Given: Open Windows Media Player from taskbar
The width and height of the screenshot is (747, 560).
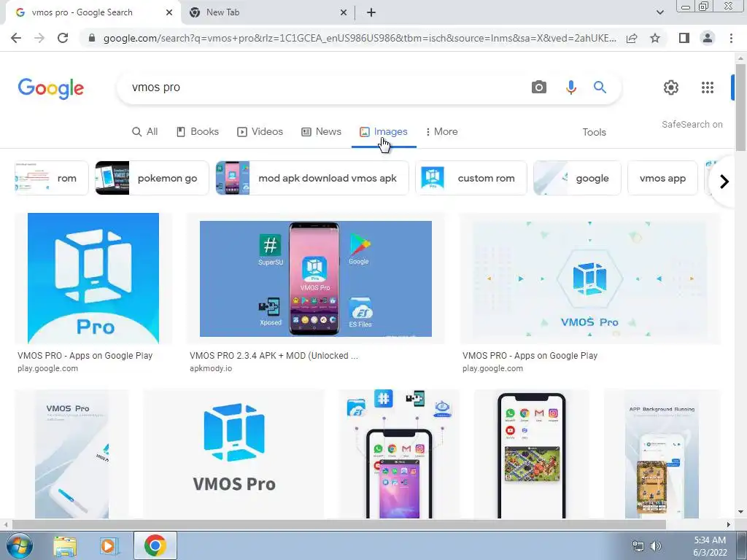Looking at the screenshot, I should 109,546.
